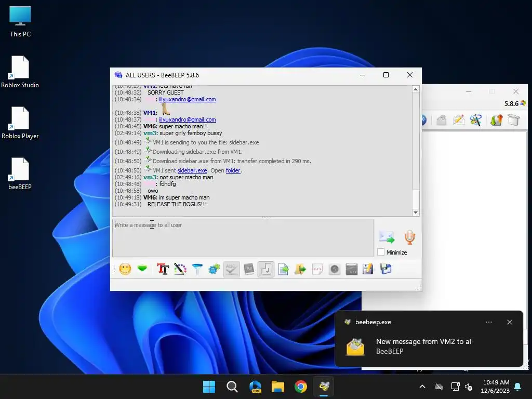The height and width of the screenshot is (399, 532).
Task: Open the received files folder link
Action: [233, 170]
